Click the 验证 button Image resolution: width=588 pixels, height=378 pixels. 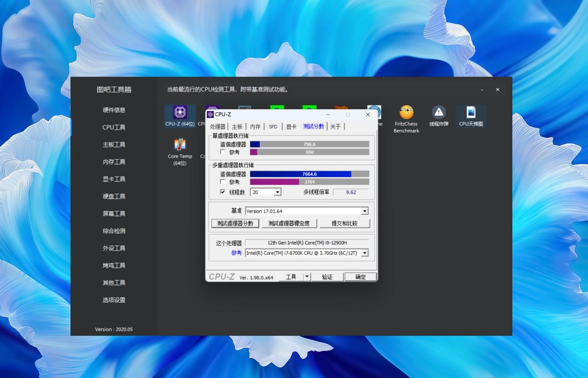327,276
